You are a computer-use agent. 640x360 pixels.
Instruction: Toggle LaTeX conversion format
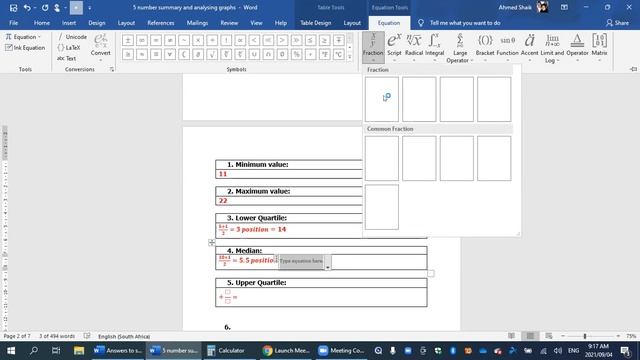pos(69,48)
